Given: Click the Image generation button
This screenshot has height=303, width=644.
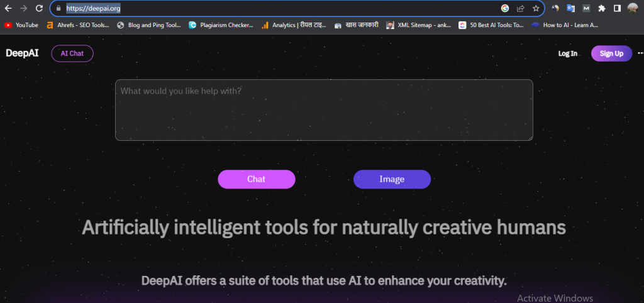Looking at the screenshot, I should point(392,179).
